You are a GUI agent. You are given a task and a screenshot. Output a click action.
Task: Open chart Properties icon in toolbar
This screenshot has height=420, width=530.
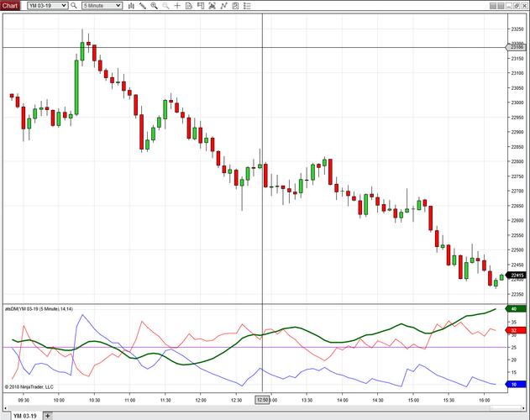pyautogui.click(x=235, y=6)
